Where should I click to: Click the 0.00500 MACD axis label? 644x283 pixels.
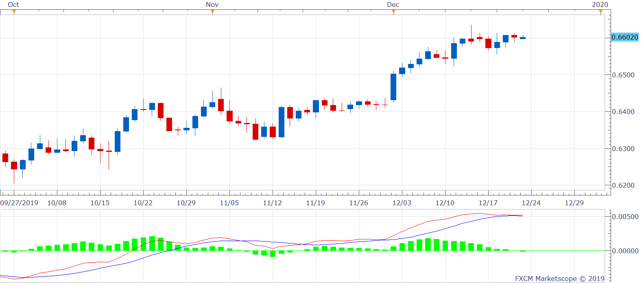tap(625, 217)
